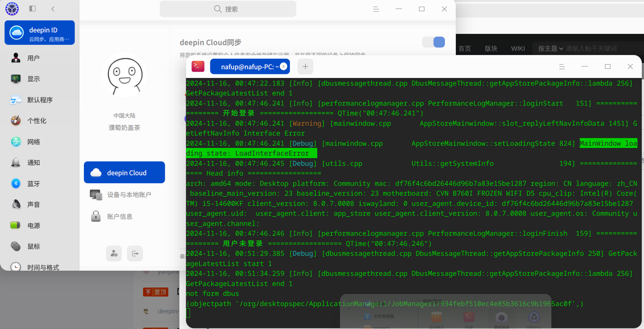Open the 用户 (Users) settings
The width and height of the screenshot is (644, 329).
click(x=39, y=58)
